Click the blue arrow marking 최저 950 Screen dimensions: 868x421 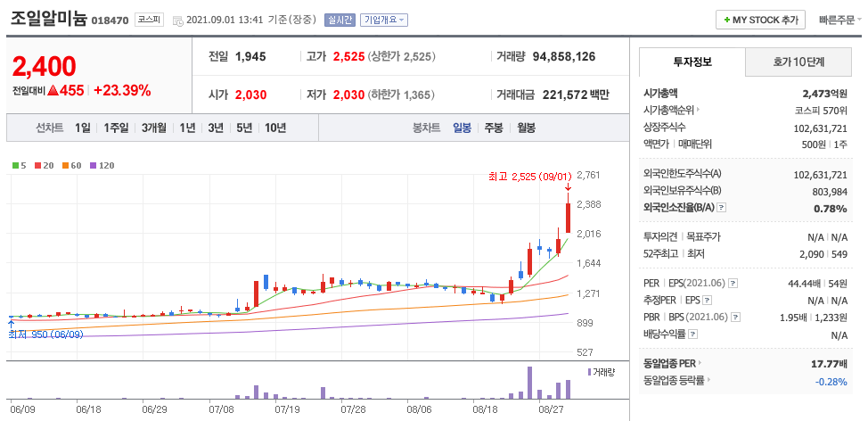pyautogui.click(x=11, y=324)
